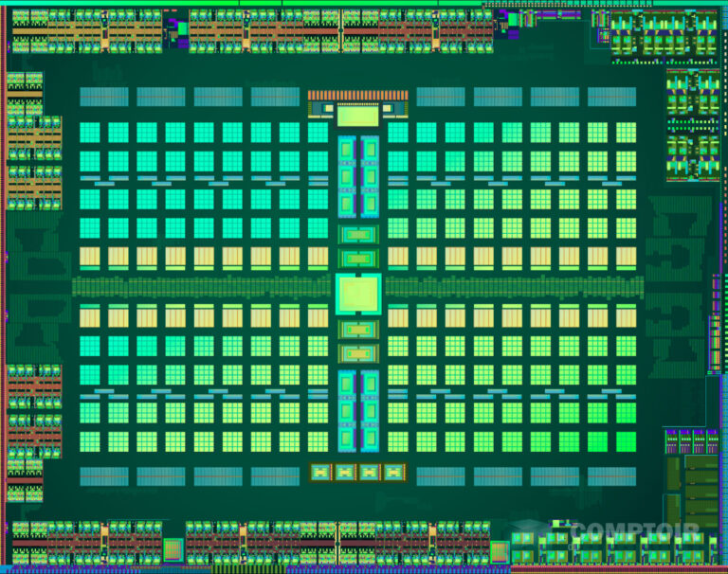Select the leftmost gray striped bar above the grid

103,97
